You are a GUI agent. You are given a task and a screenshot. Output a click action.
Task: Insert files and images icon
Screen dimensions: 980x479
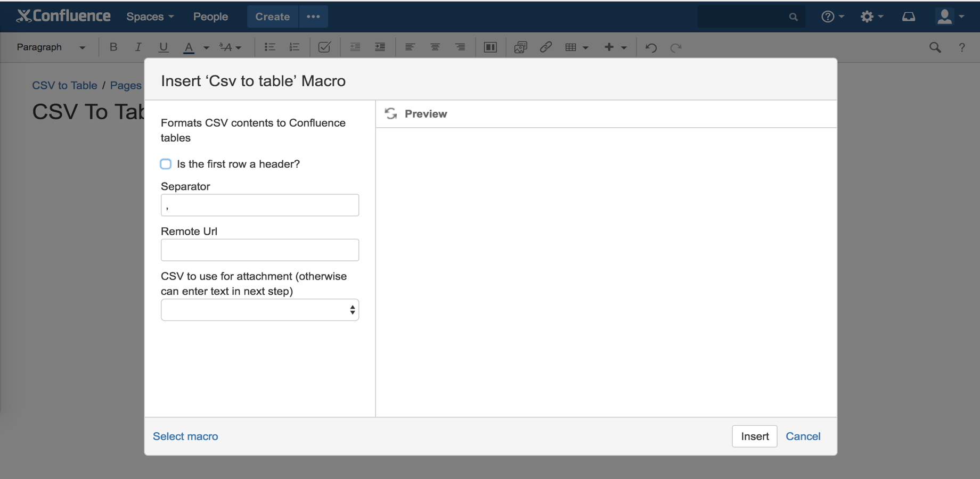pyautogui.click(x=520, y=47)
